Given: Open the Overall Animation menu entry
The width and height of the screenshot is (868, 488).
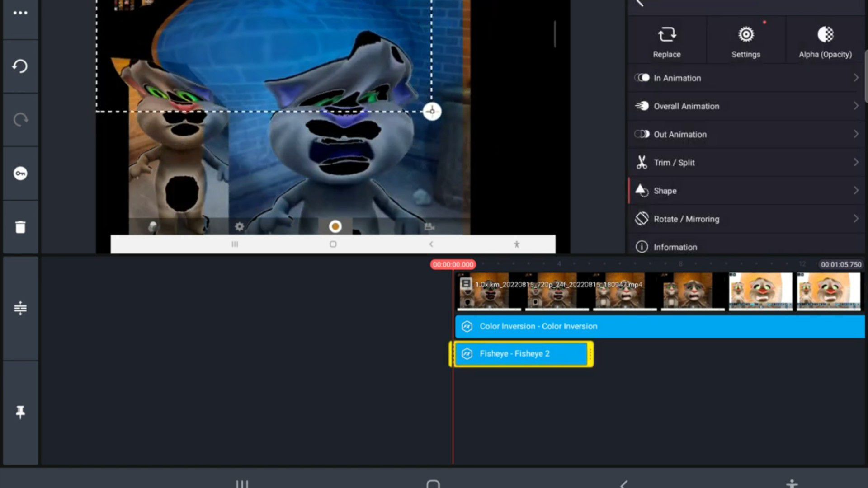Looking at the screenshot, I should (746, 106).
